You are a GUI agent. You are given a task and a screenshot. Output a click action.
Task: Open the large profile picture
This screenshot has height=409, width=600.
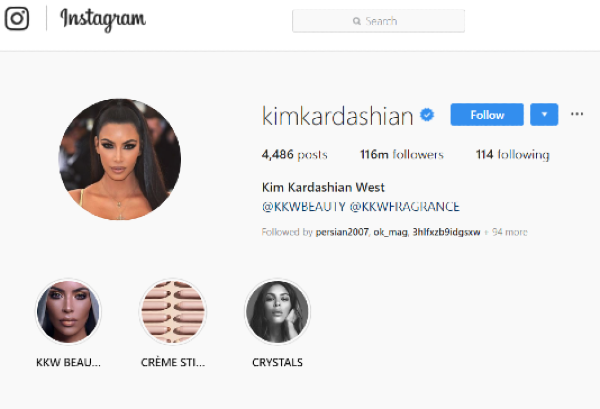(120, 159)
